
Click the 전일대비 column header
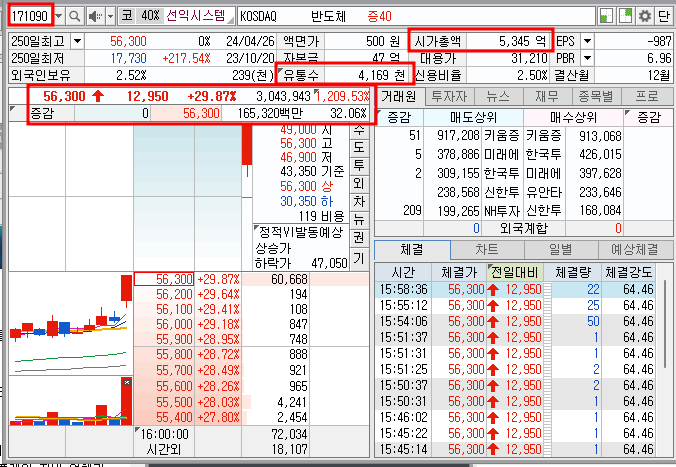click(515, 272)
